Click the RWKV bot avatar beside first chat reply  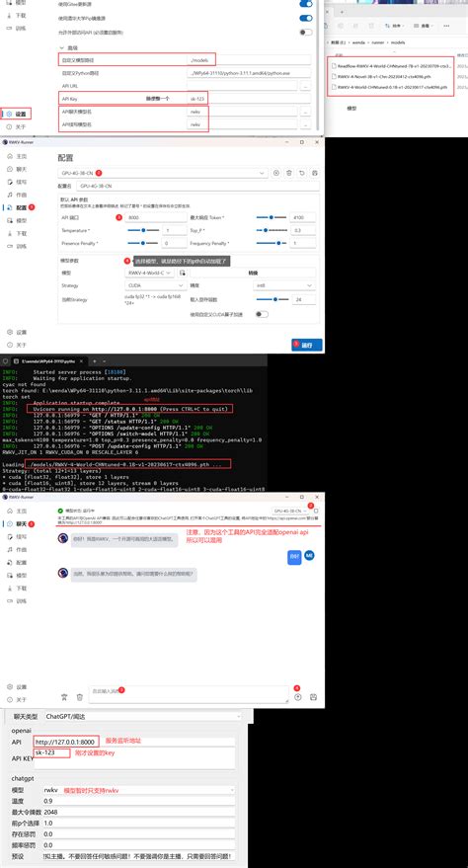pos(62,537)
